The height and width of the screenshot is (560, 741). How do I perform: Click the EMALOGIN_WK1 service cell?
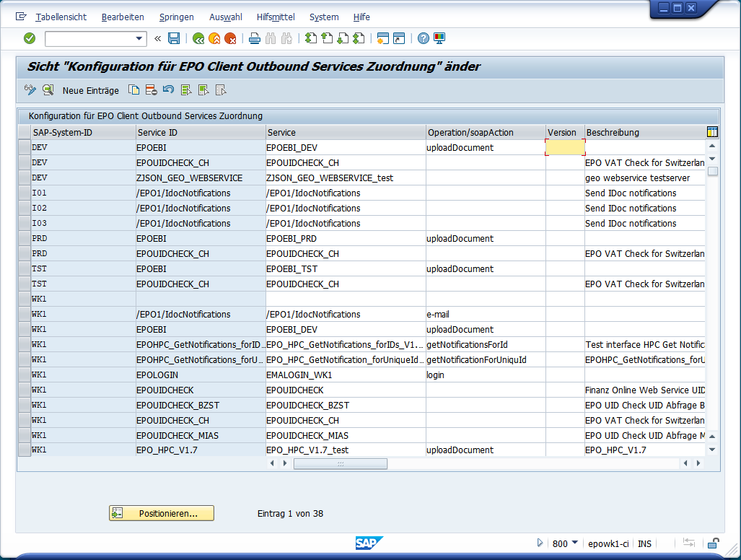346,375
